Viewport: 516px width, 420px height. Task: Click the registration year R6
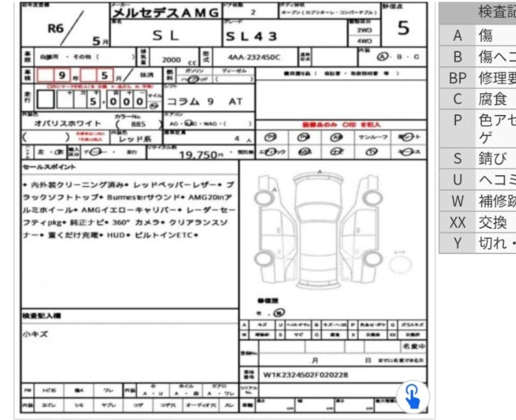[x=55, y=29]
